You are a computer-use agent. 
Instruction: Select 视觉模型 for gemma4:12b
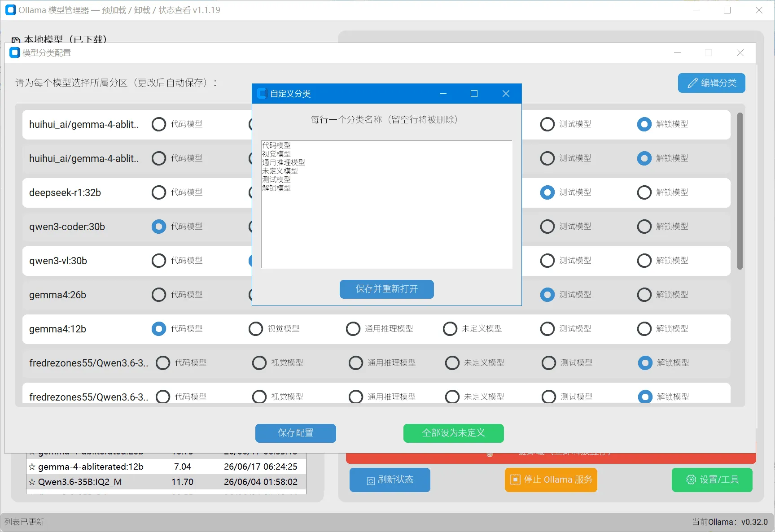(x=256, y=329)
